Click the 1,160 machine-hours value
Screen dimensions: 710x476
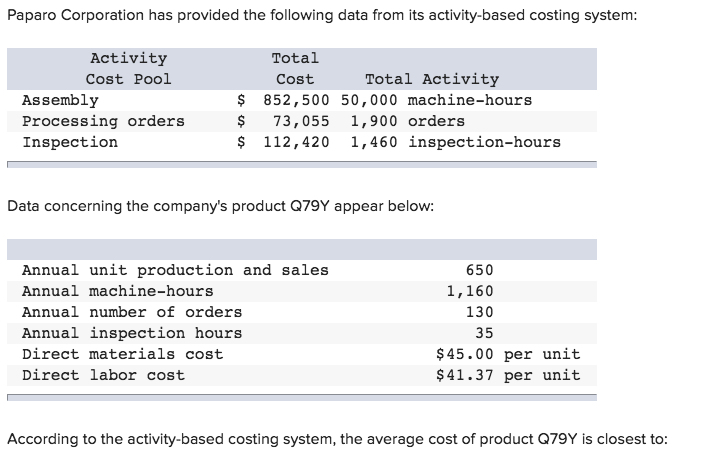tap(470, 291)
